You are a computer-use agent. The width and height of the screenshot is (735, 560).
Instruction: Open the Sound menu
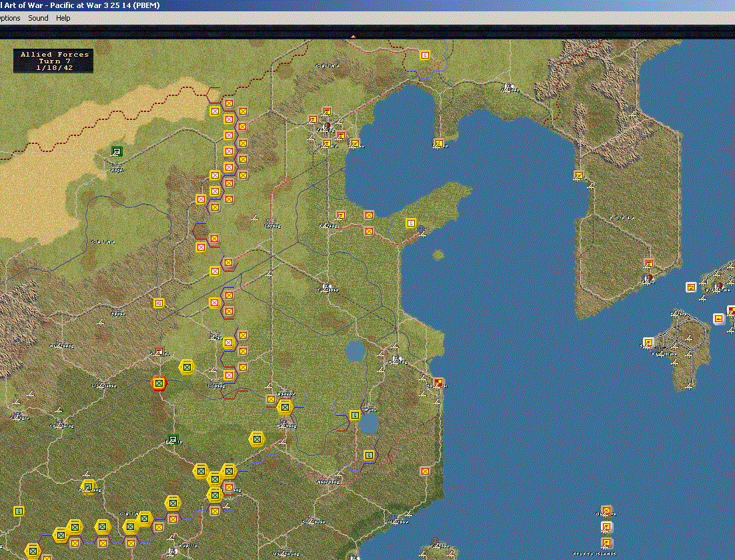tap(38, 18)
